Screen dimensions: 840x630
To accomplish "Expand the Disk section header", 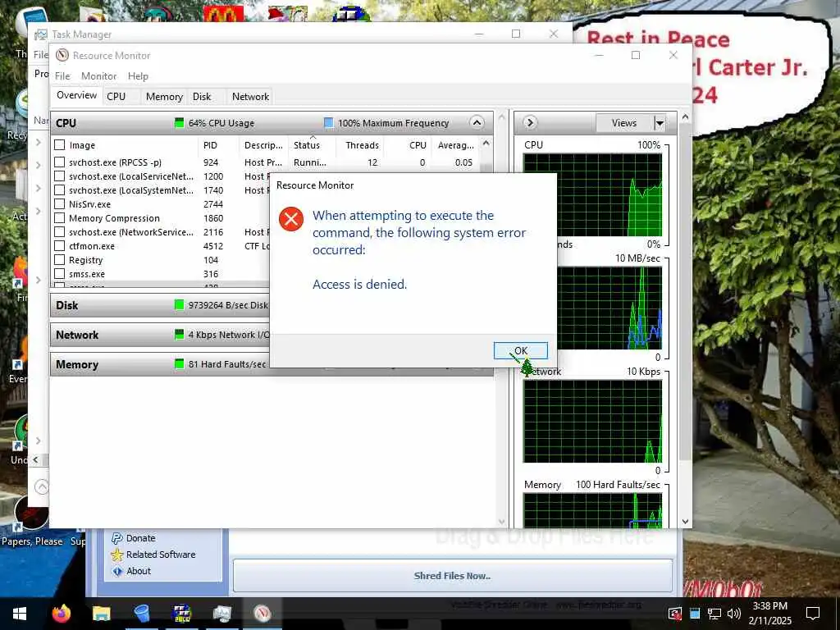I will pos(160,305).
